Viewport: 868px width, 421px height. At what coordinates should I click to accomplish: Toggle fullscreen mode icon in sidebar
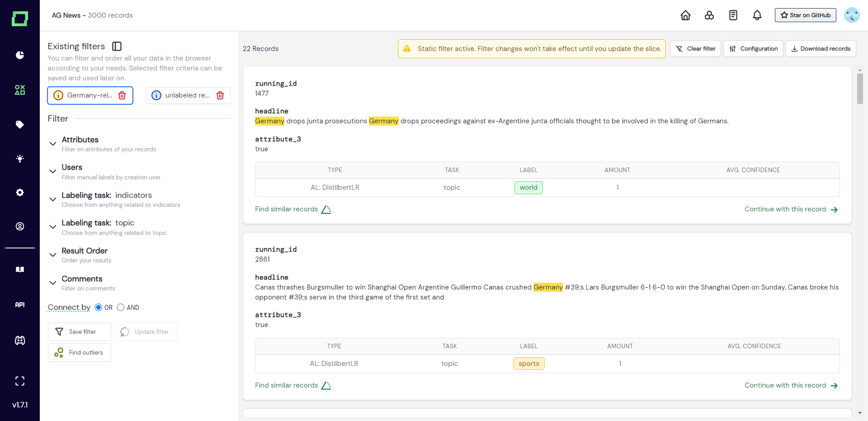20,381
